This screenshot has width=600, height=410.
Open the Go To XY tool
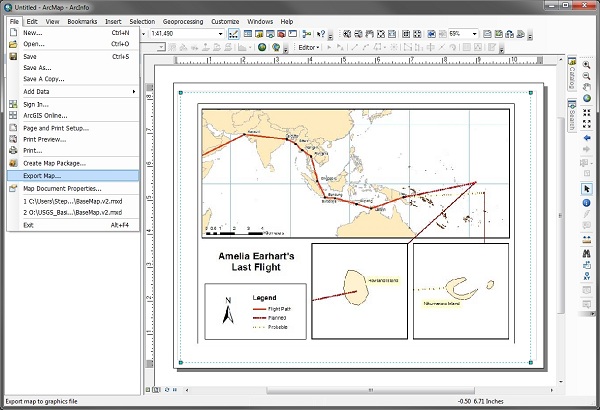(x=587, y=276)
